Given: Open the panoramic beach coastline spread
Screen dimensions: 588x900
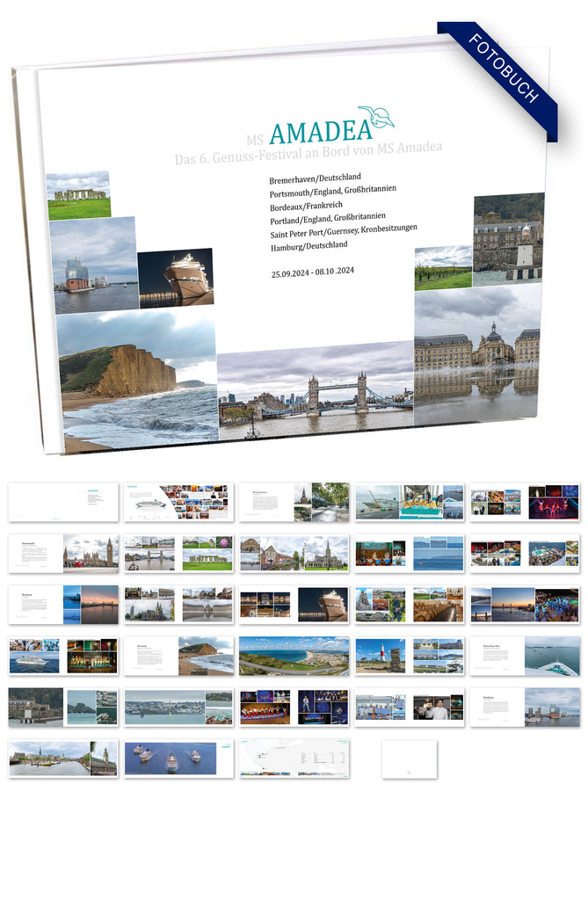Looking at the screenshot, I should (x=294, y=656).
